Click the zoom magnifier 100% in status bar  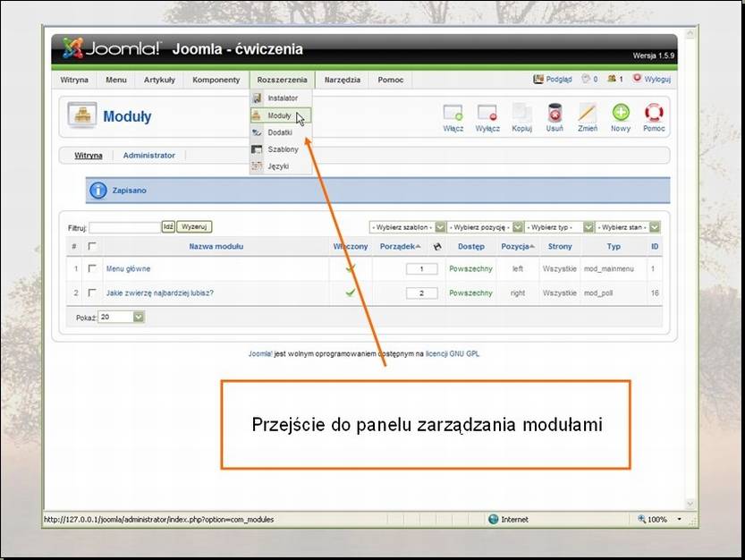coord(641,519)
